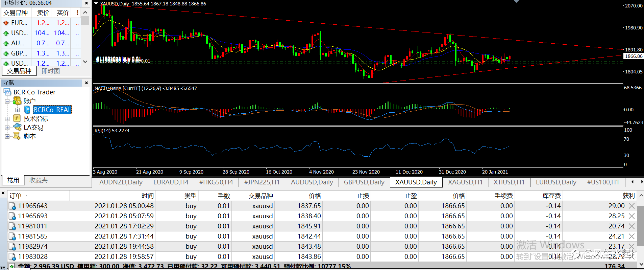Open the #US100,H1 chart tab
Screen dimensions: 644x270
pyautogui.click(x=603, y=182)
